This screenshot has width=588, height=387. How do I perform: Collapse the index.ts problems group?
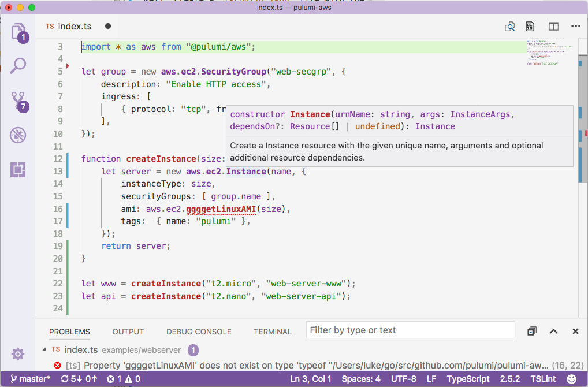pyautogui.click(x=44, y=350)
